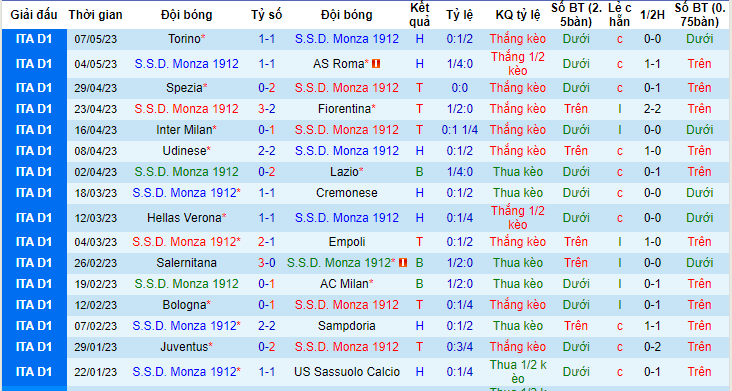The image size is (732, 391).
Task: Click the 'Thời gian' column header
Action: (x=95, y=15)
